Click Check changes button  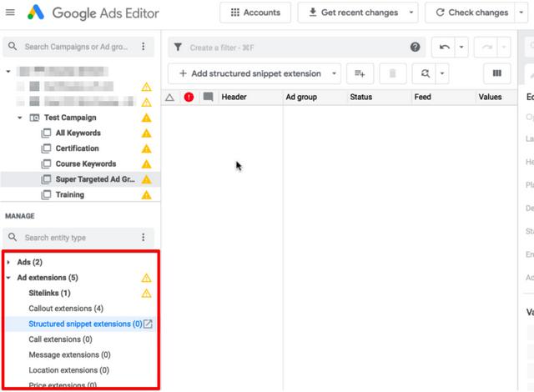tap(471, 13)
